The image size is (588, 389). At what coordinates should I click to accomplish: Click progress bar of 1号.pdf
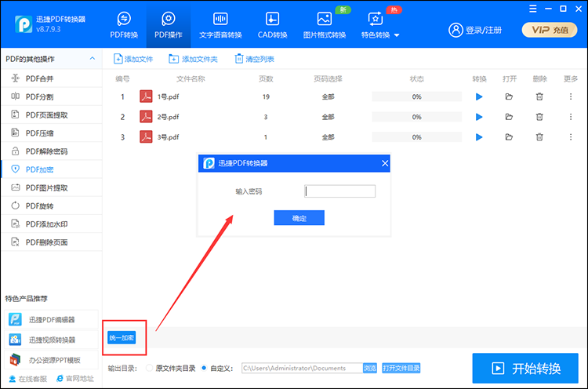point(416,96)
